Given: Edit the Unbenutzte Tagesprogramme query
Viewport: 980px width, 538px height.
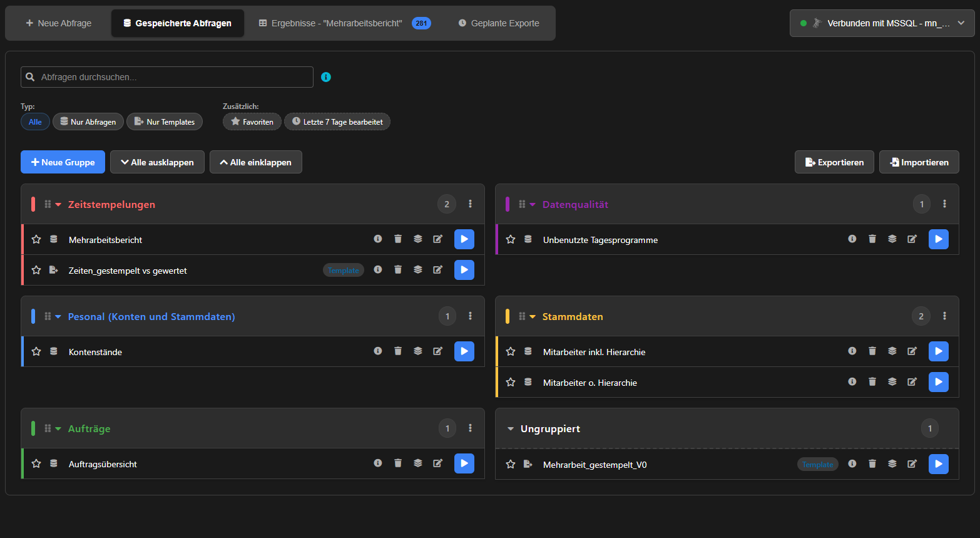Looking at the screenshot, I should 912,239.
